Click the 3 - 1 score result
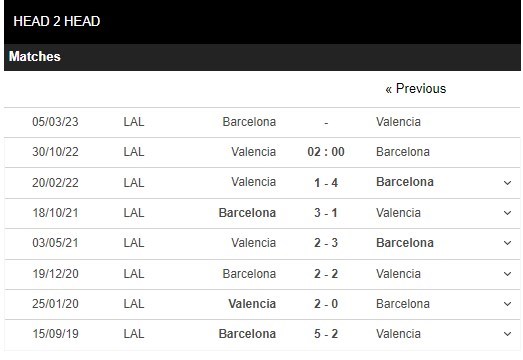 [x=326, y=213]
